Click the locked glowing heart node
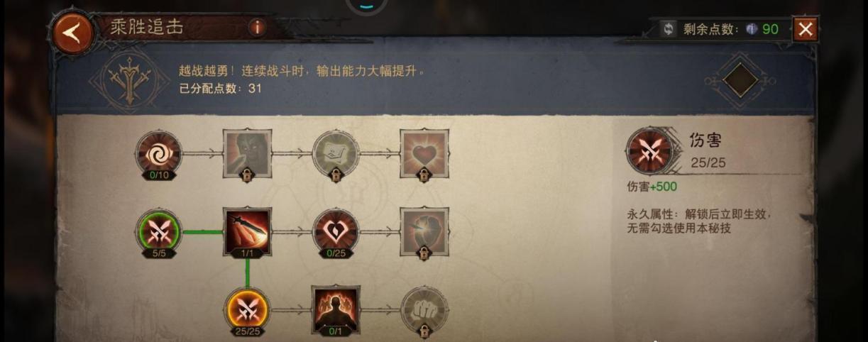868x342 pixels. 424,154
